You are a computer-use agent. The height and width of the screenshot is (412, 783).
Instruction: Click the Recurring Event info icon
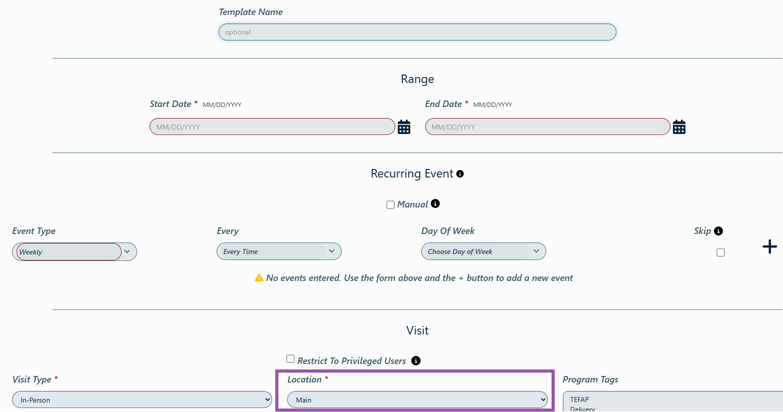[460, 174]
